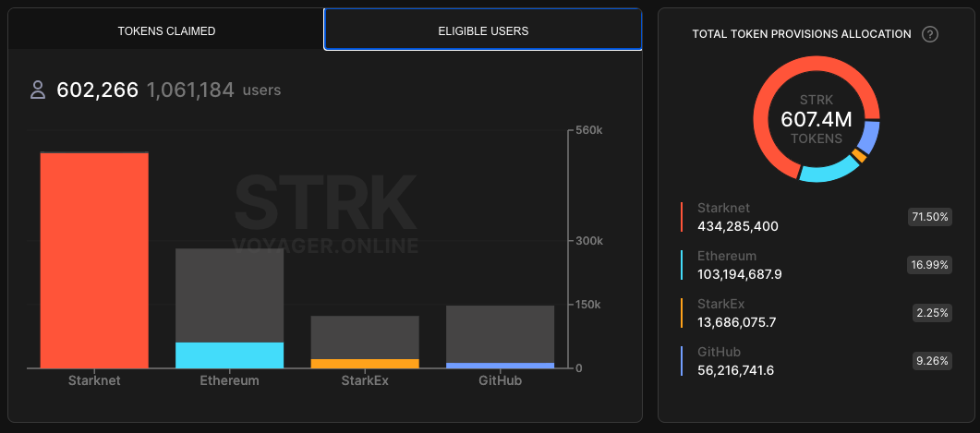
Task: Click the 560k axis value
Action: 588,130
